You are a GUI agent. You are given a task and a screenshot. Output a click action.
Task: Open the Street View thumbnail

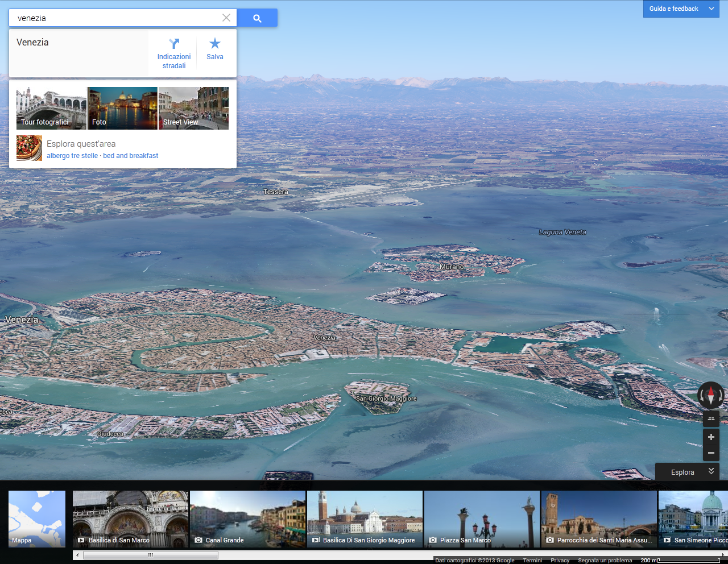coord(193,108)
